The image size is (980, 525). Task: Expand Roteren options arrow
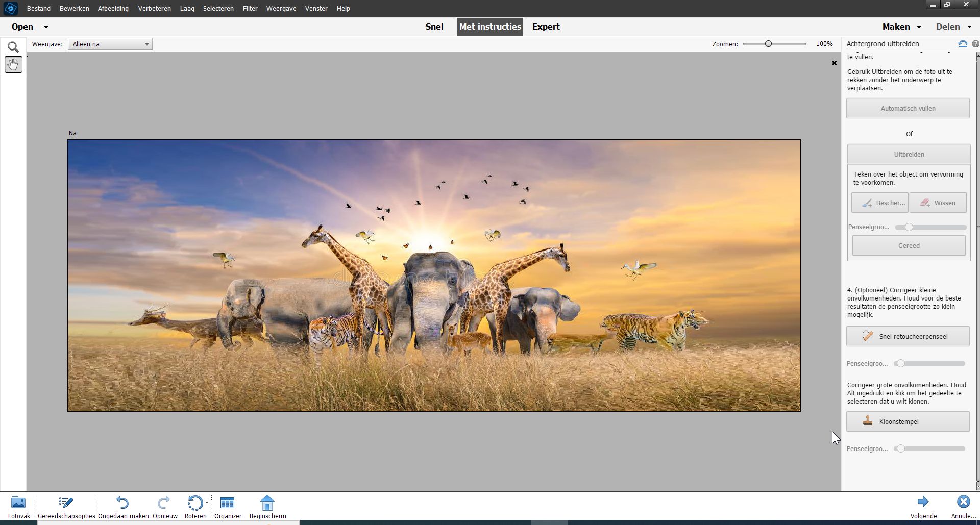click(207, 503)
